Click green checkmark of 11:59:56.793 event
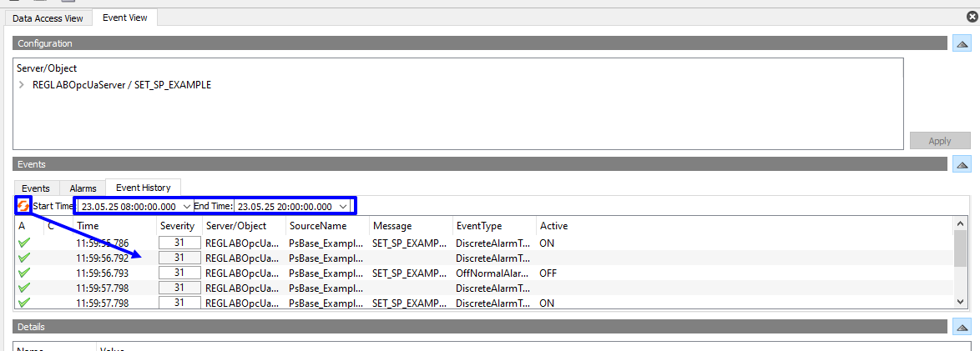Viewport: 980px width, 351px height. pyautogui.click(x=24, y=273)
